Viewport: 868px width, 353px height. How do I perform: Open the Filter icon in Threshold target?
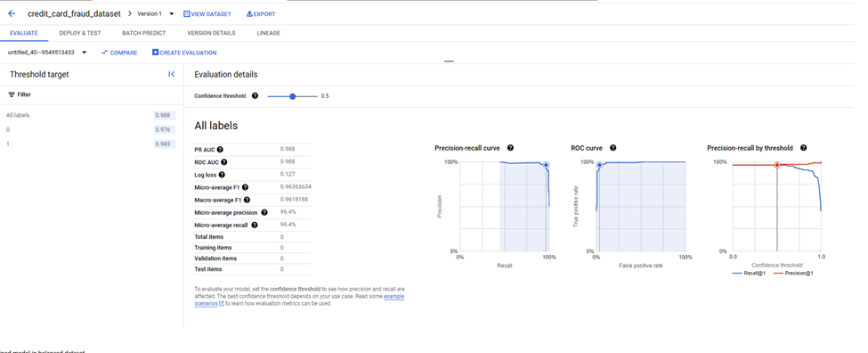click(11, 94)
